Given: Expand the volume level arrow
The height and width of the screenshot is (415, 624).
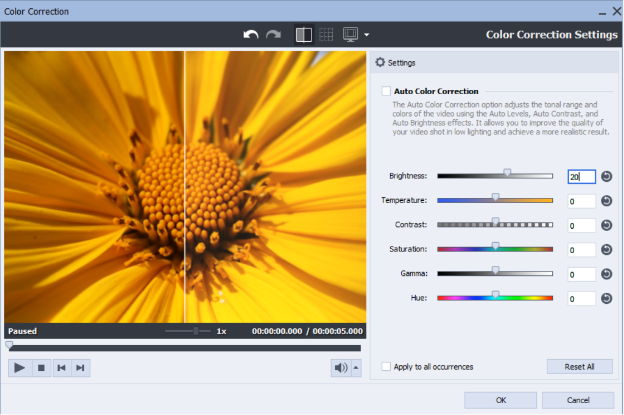Looking at the screenshot, I should [x=356, y=368].
